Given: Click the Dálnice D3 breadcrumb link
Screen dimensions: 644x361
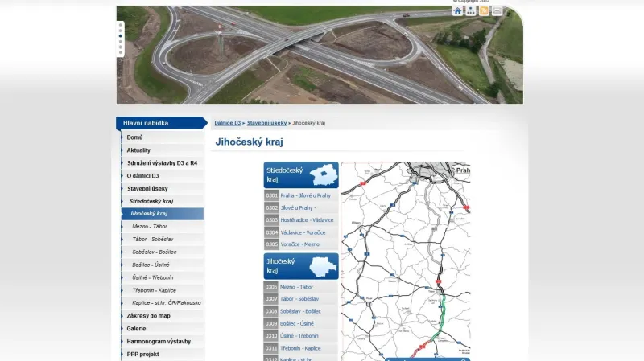Looking at the screenshot, I should pos(228,123).
